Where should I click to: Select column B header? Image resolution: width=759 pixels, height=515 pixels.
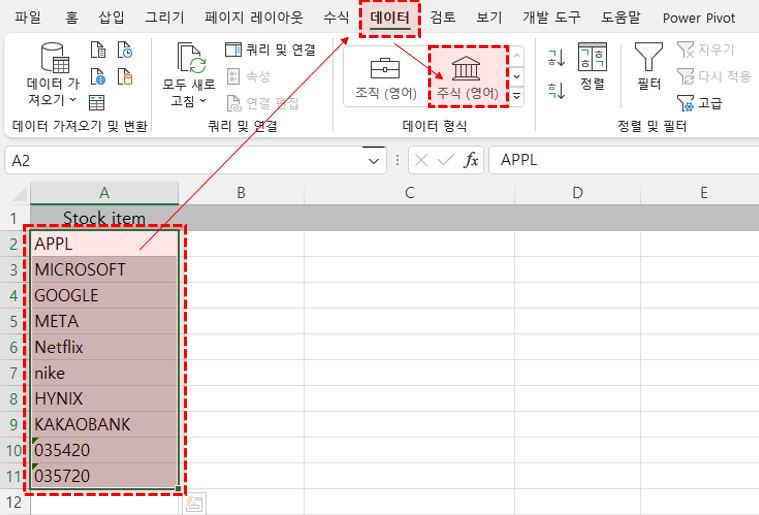tap(241, 193)
